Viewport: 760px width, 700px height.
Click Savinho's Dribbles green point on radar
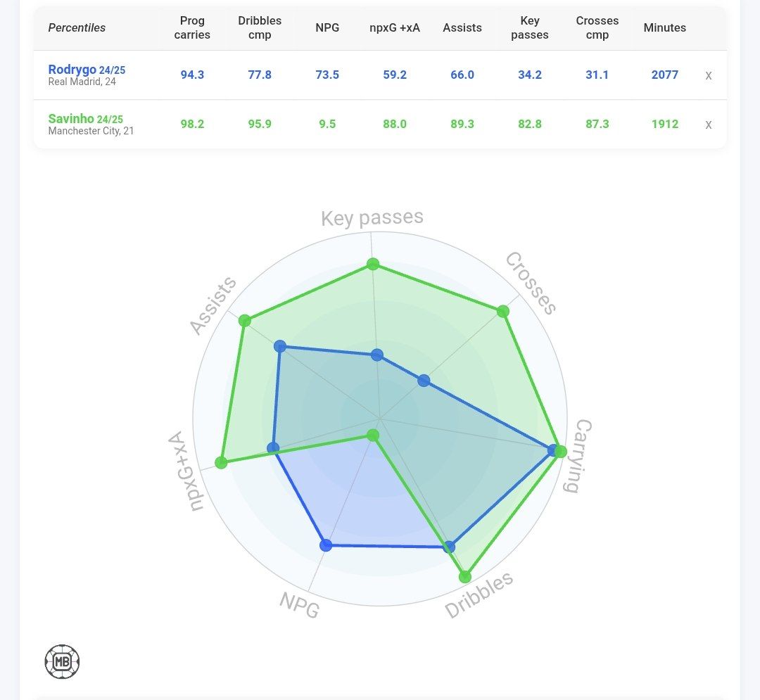[465, 577]
